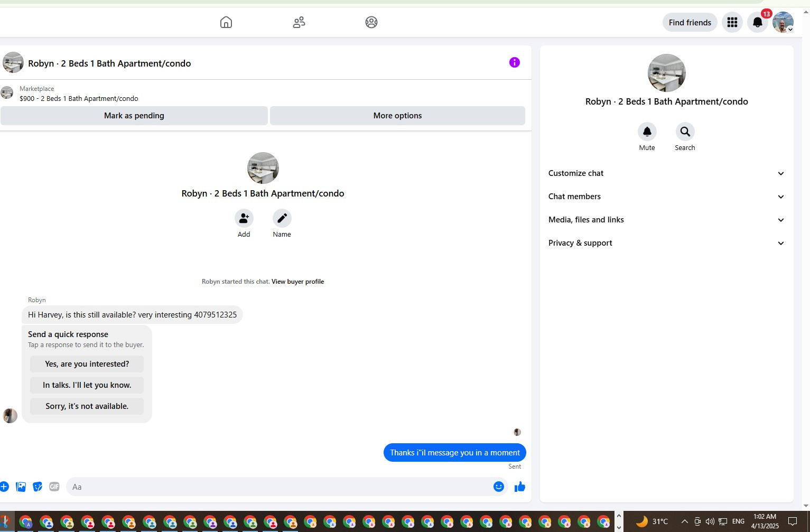Mute this conversation using the bell icon
The height and width of the screenshot is (532, 810).
647,132
